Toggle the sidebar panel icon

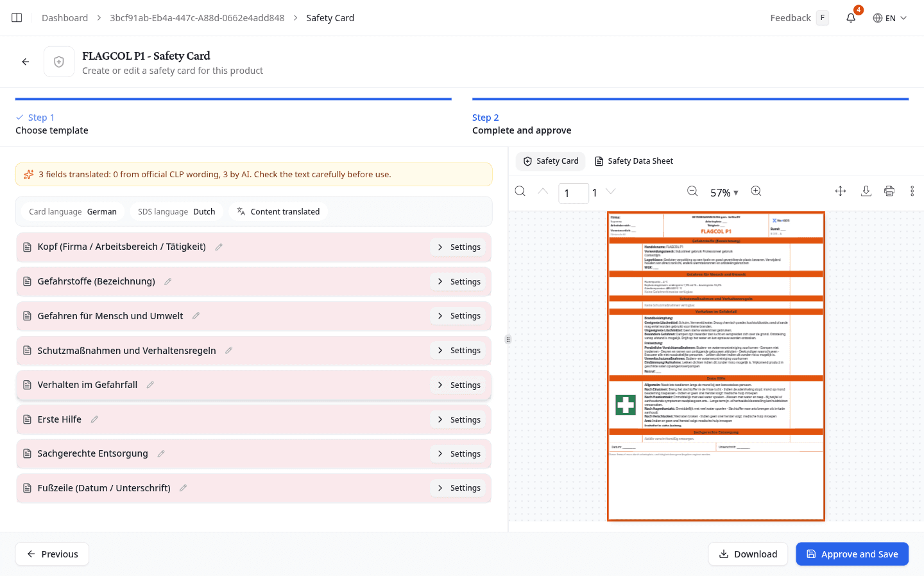(x=17, y=18)
